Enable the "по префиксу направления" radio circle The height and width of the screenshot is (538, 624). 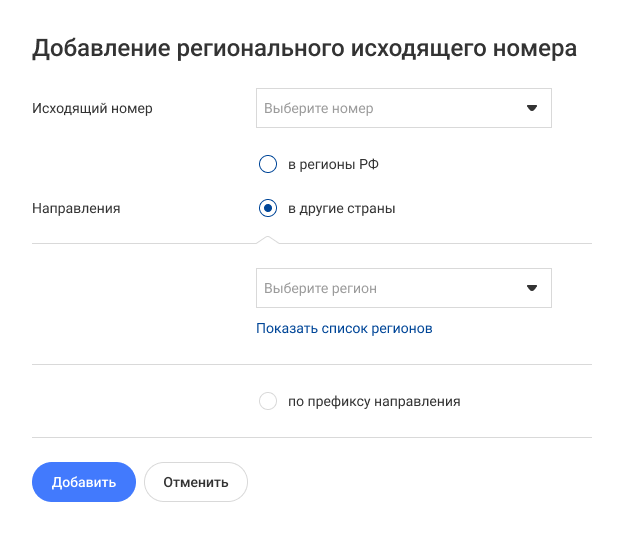267,401
